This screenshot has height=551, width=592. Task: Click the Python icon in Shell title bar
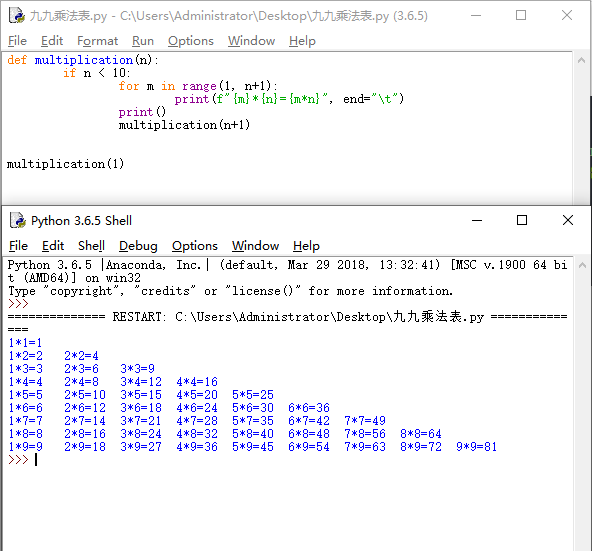18,220
